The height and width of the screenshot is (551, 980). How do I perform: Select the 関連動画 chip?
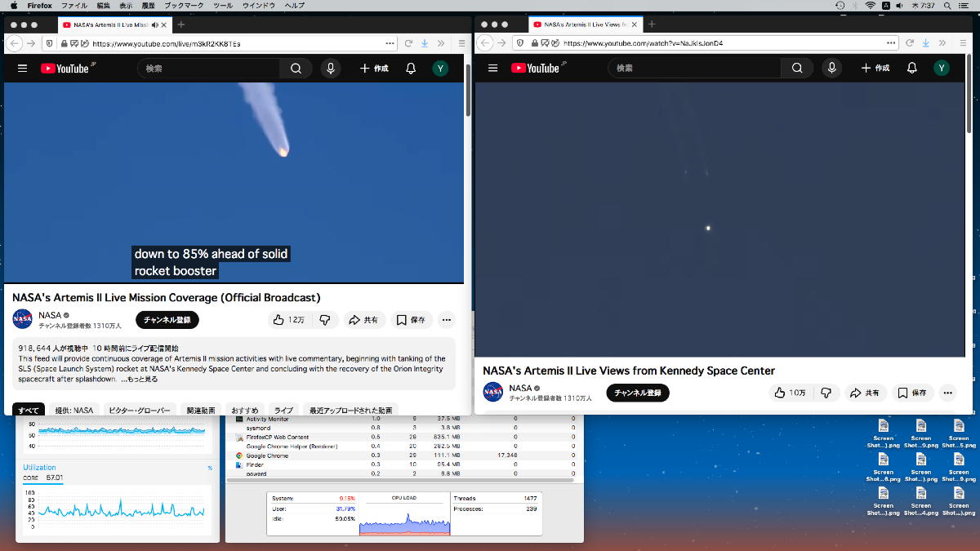coord(200,410)
